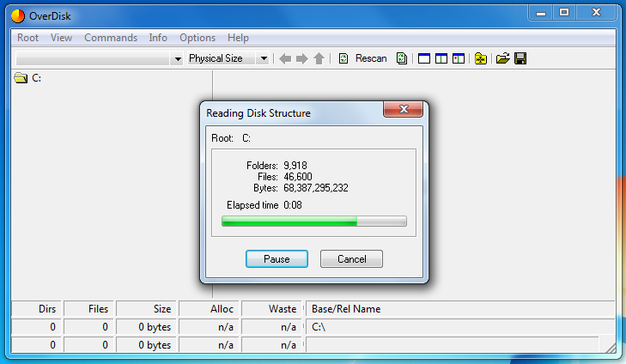Click the Alloc column header
Viewport: 626px width, 364px height.
coord(209,309)
